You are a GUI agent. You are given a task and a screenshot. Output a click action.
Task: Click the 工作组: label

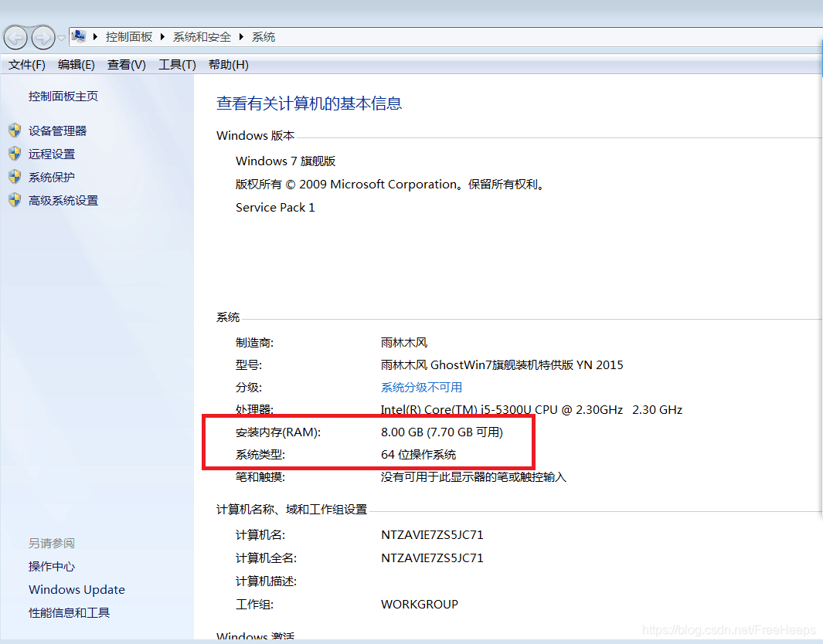pyautogui.click(x=254, y=604)
